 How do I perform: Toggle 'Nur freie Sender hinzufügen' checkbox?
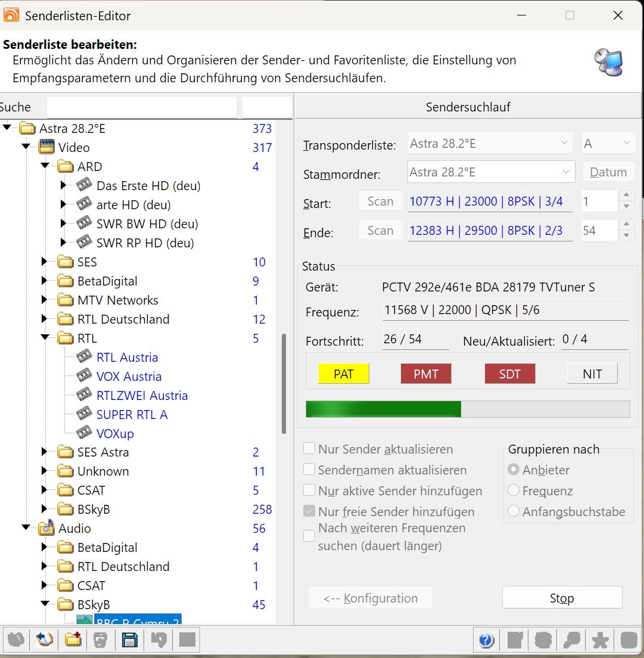(309, 511)
